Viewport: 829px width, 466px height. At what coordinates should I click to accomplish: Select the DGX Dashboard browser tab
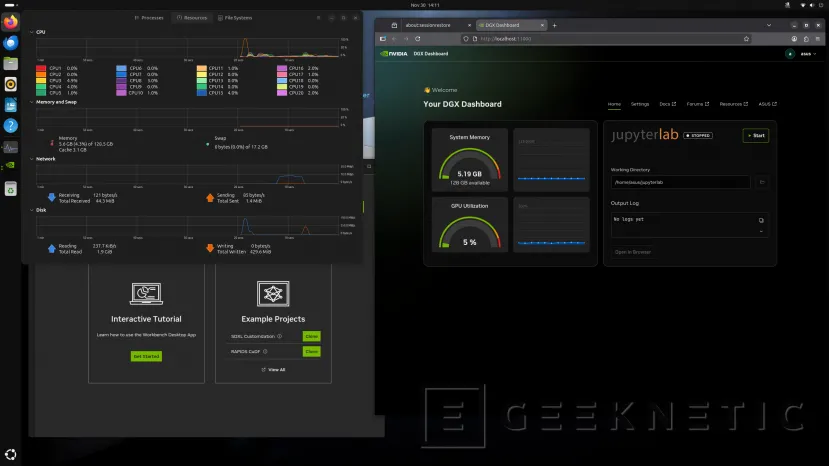click(512, 25)
